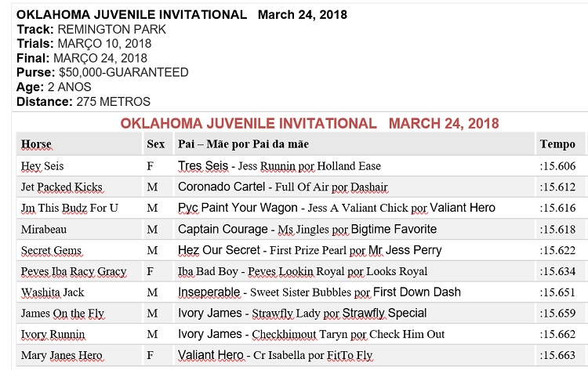This screenshot has width=588, height=370.
Task: Click the :15.663 time value
Action: (x=557, y=355)
